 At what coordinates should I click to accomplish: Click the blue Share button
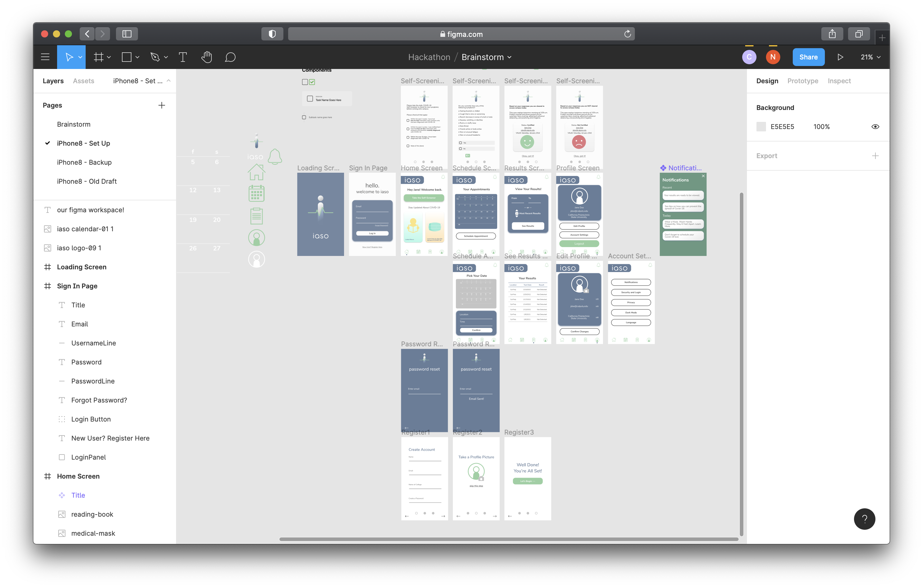tap(809, 57)
